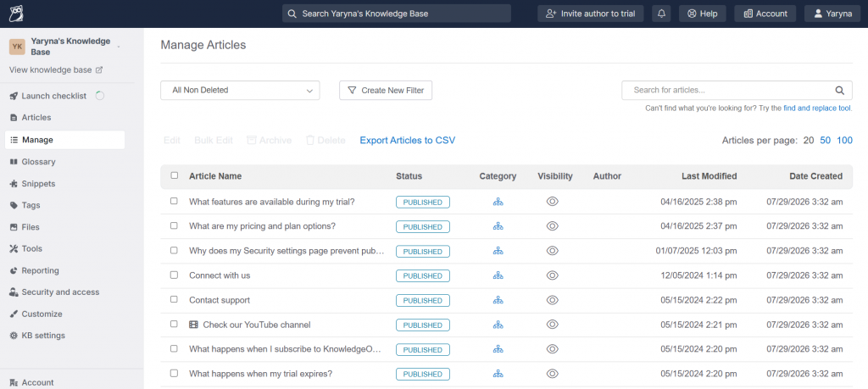
Task: Select checkbox for pricing and plan options
Action: [174, 225]
